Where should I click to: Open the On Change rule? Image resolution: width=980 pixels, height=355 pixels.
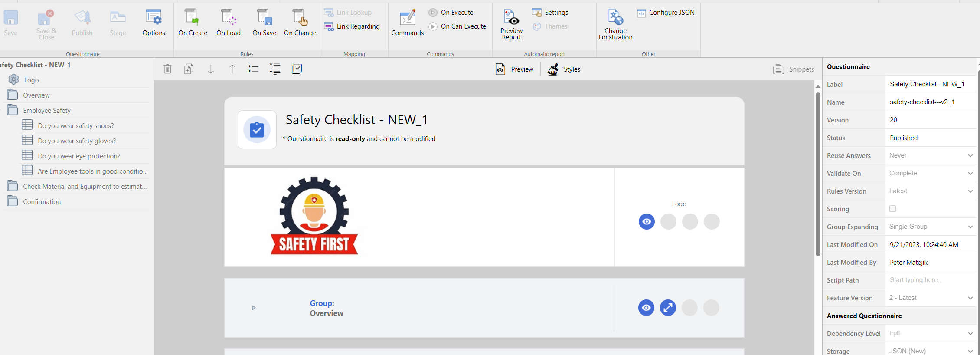(x=300, y=18)
